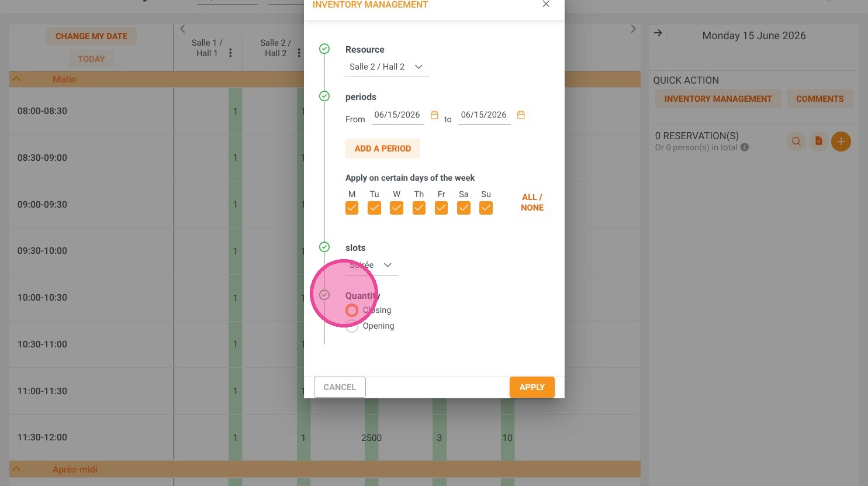Viewport: 868px width, 486px height.
Task: Uncheck Sunday checkbox
Action: tap(486, 208)
